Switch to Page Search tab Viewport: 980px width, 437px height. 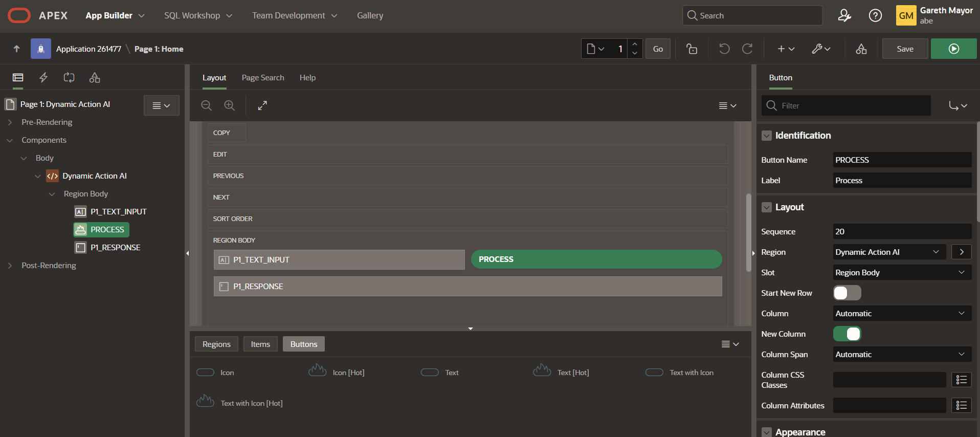[263, 77]
